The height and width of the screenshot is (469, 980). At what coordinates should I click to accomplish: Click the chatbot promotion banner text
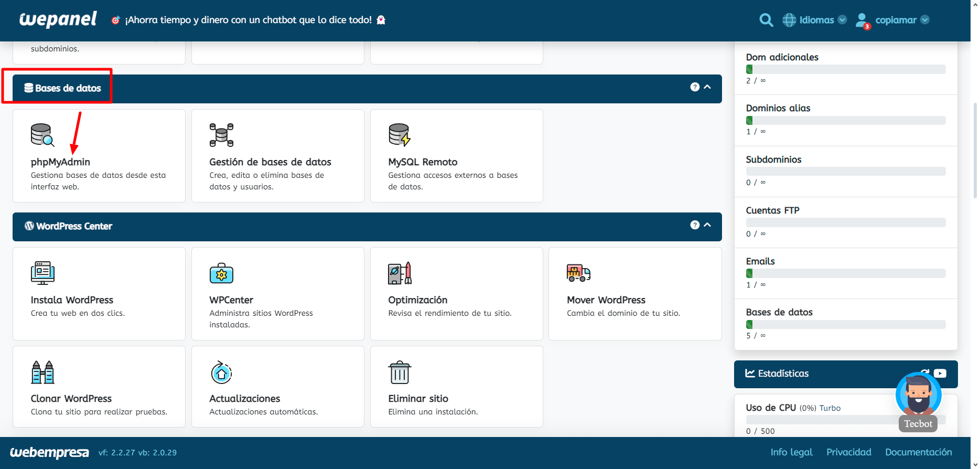[x=248, y=20]
